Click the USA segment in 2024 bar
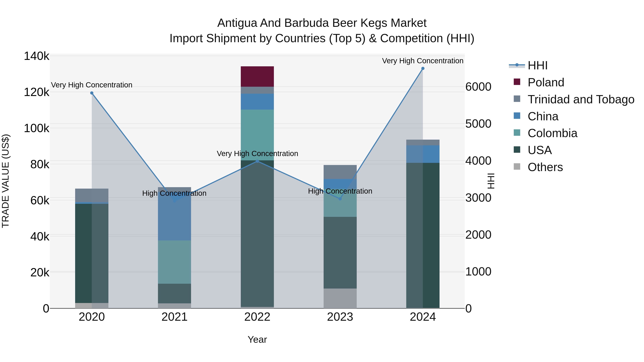This screenshot has width=644, height=362. (423, 235)
